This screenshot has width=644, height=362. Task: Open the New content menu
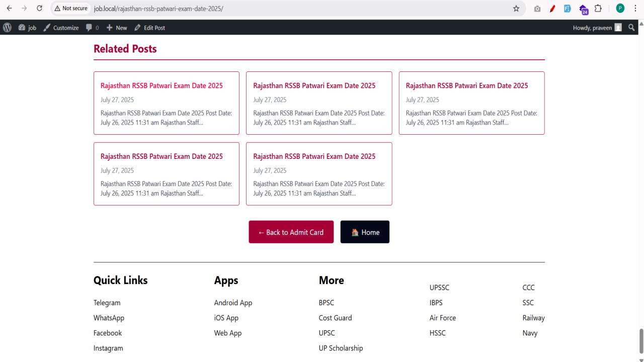coord(116,28)
